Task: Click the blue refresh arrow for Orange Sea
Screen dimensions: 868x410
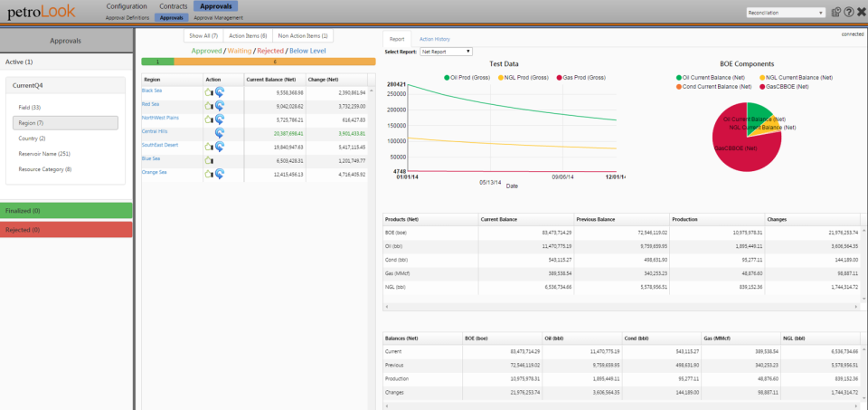Action: pyautogui.click(x=220, y=173)
